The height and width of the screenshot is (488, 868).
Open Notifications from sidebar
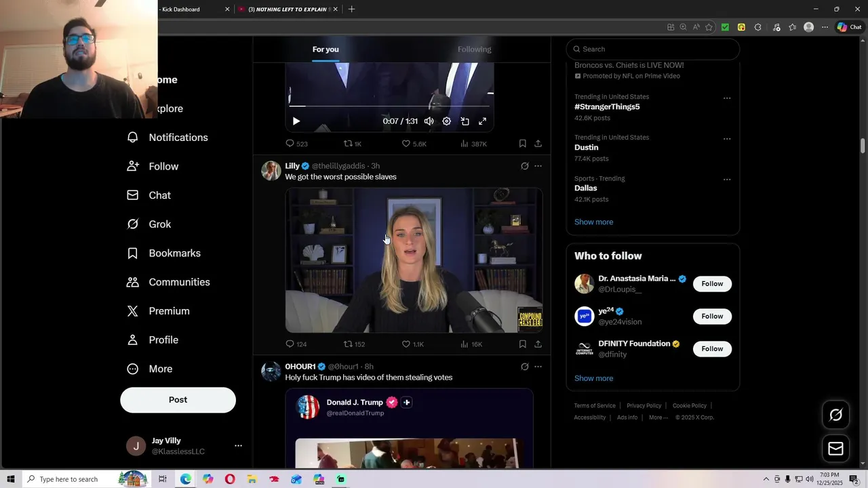(x=167, y=138)
